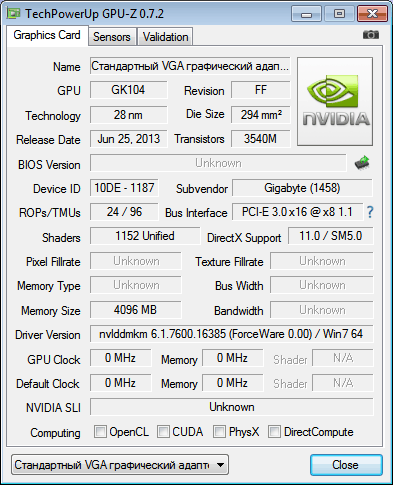Screen dimensions: 393x485
Task: Enable the OpenCL checkbox
Action: pos(100,431)
